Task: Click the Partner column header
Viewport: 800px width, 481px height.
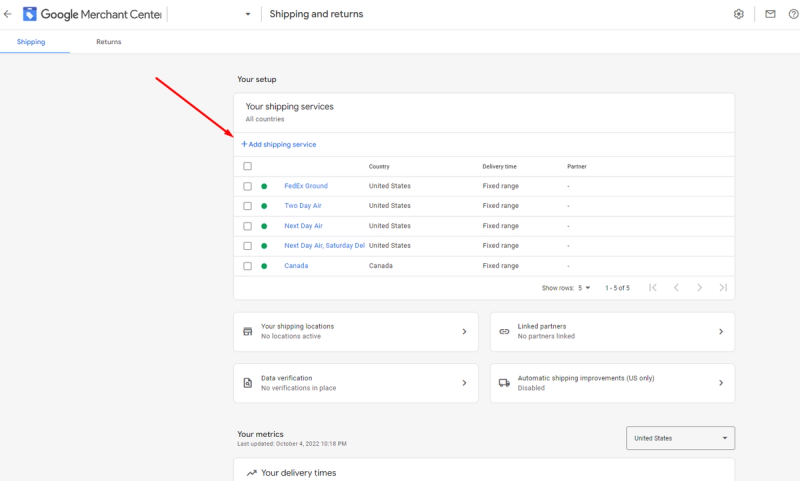Action: click(577, 166)
